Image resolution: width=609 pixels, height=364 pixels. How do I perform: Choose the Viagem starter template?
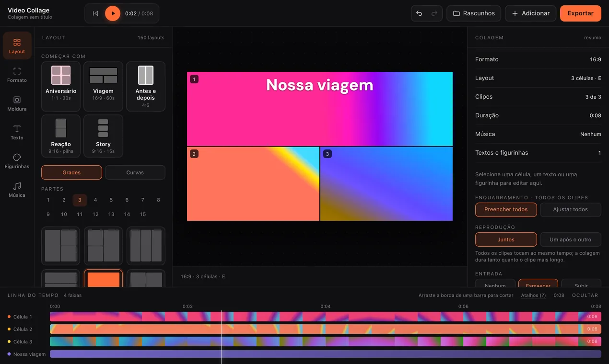[103, 86]
